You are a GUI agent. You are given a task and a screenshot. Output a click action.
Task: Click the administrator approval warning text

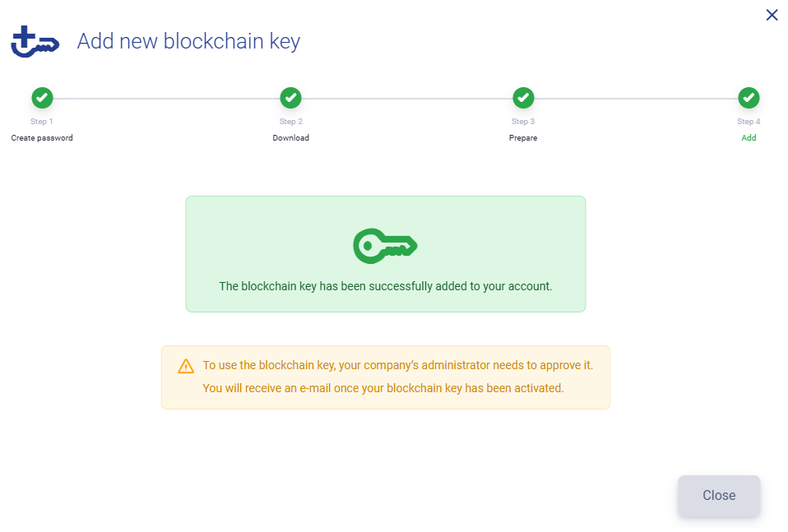point(398,365)
